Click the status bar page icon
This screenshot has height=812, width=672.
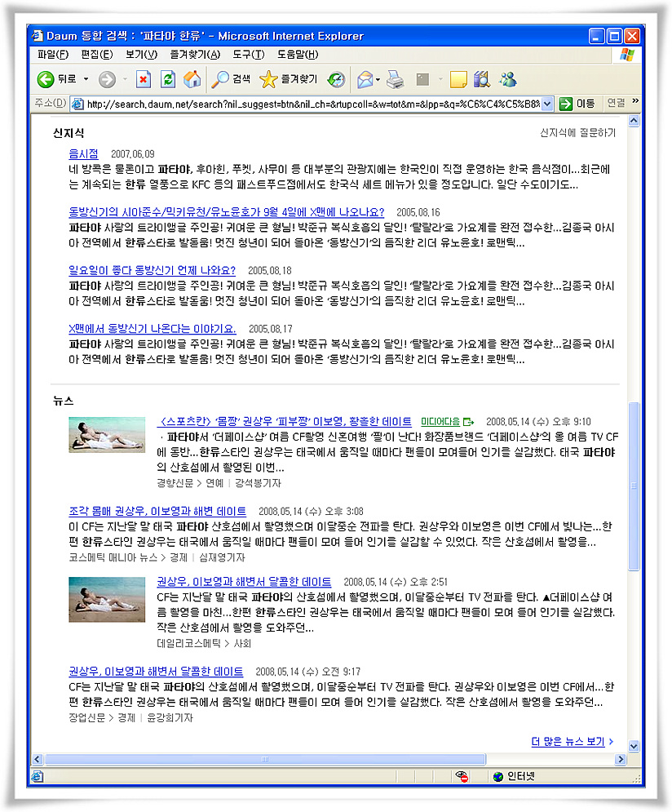tap(38, 776)
